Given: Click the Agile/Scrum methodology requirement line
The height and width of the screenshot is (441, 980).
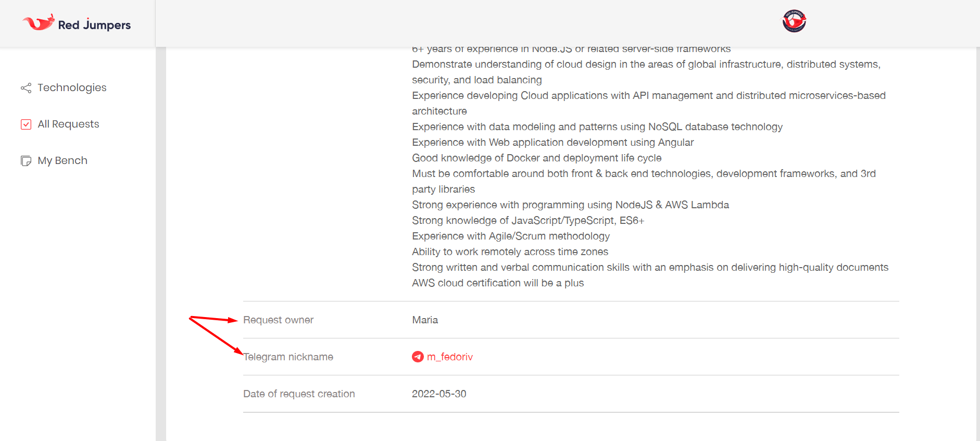Looking at the screenshot, I should coord(511,236).
